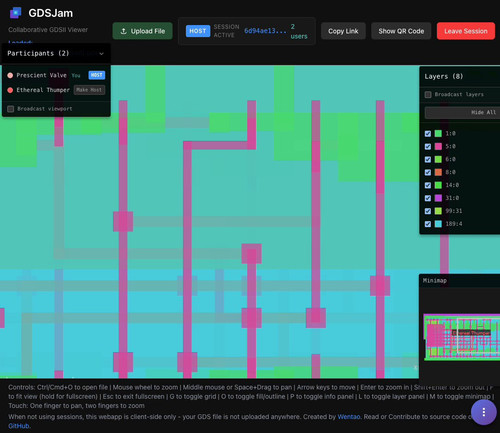Click the layer label 189:4
The image size is (500, 433).
click(x=454, y=224)
